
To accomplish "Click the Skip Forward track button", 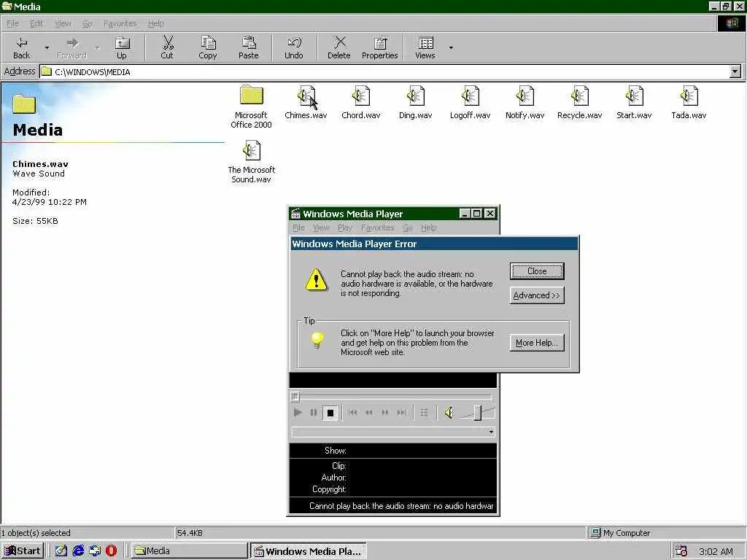I will click(x=402, y=413).
